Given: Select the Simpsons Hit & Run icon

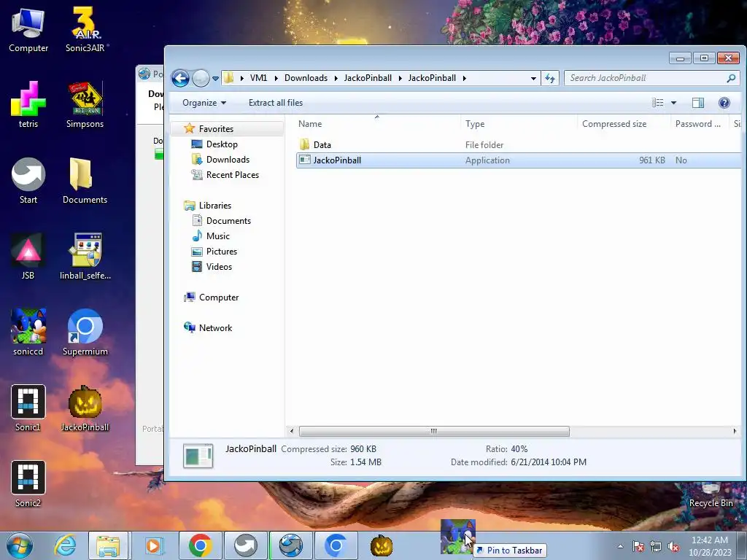Looking at the screenshot, I should coord(85,106).
